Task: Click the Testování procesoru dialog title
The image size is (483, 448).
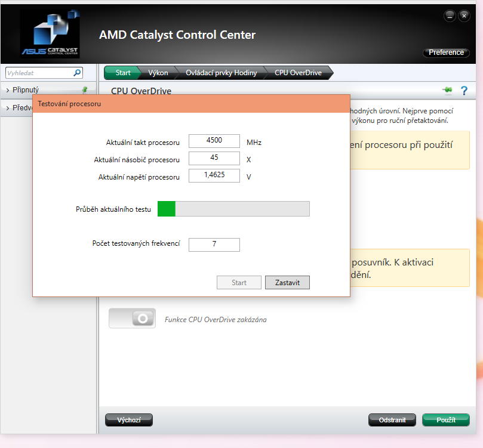Action: coord(69,104)
